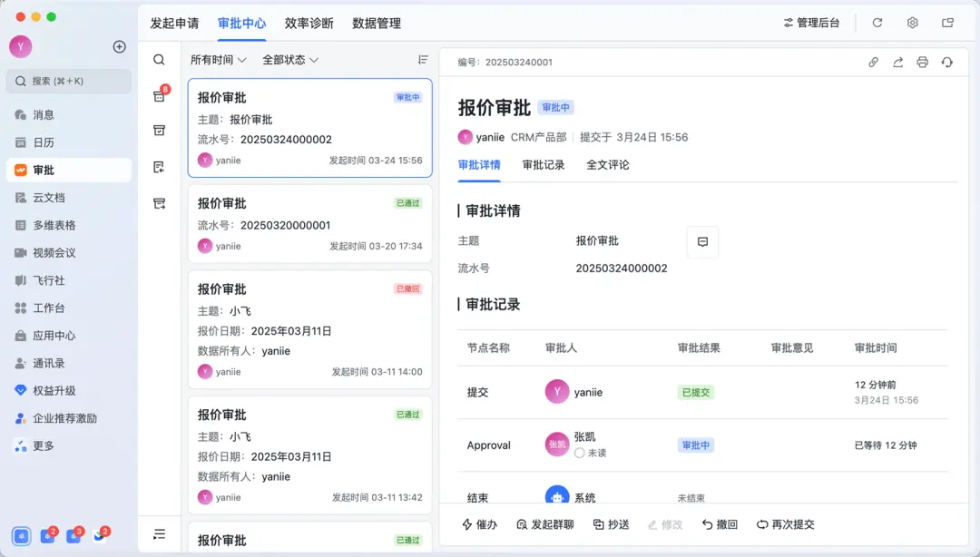Open 消息 in the sidebar

pyautogui.click(x=69, y=115)
